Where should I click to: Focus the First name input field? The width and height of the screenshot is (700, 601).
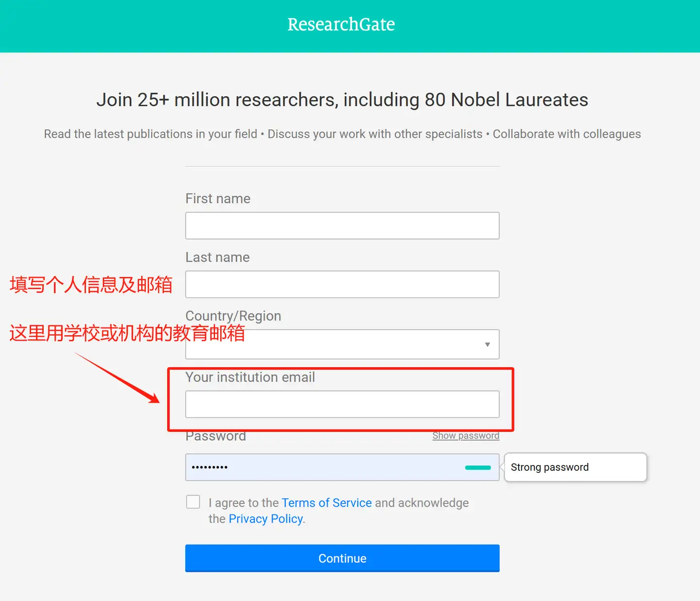pos(342,225)
